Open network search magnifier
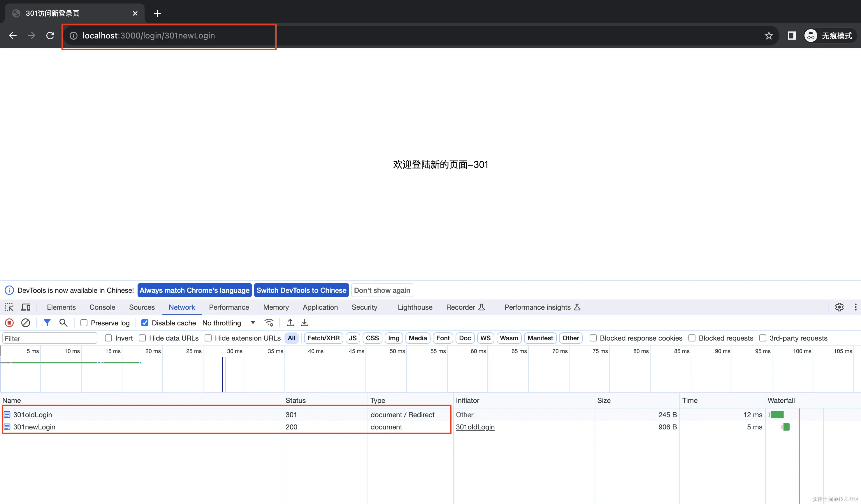Image resolution: width=861 pixels, height=504 pixels. (x=63, y=323)
